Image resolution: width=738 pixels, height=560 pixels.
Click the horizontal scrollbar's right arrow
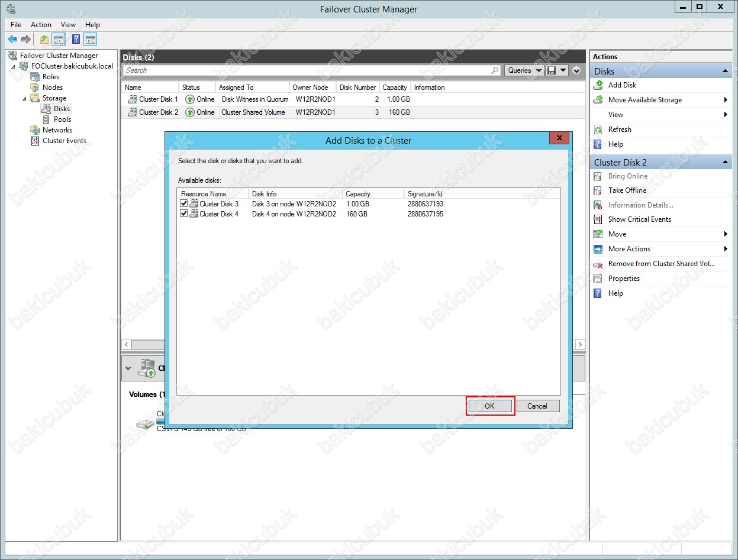[x=580, y=344]
